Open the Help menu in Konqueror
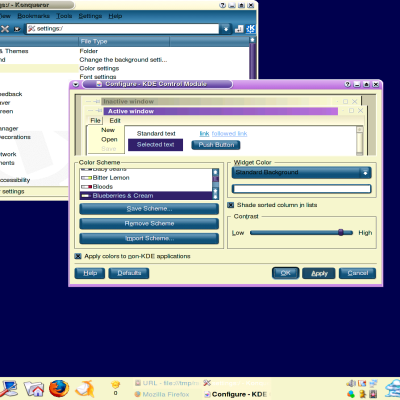400x400 pixels. pyautogui.click(x=115, y=16)
